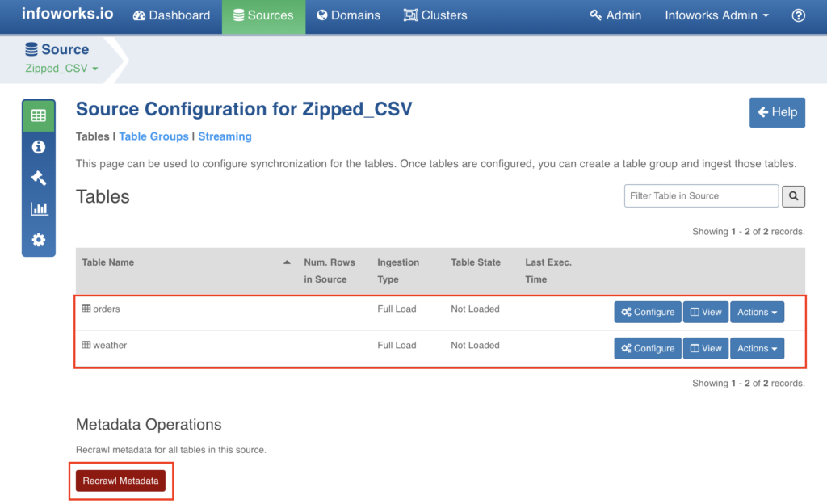The height and width of the screenshot is (504, 827).
Task: Switch to the Table Groups tab
Action: coord(153,136)
